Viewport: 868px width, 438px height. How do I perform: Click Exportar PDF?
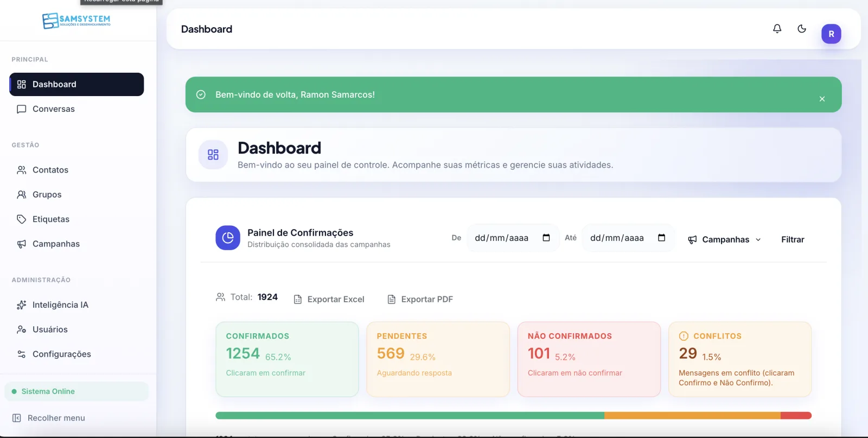click(x=420, y=299)
